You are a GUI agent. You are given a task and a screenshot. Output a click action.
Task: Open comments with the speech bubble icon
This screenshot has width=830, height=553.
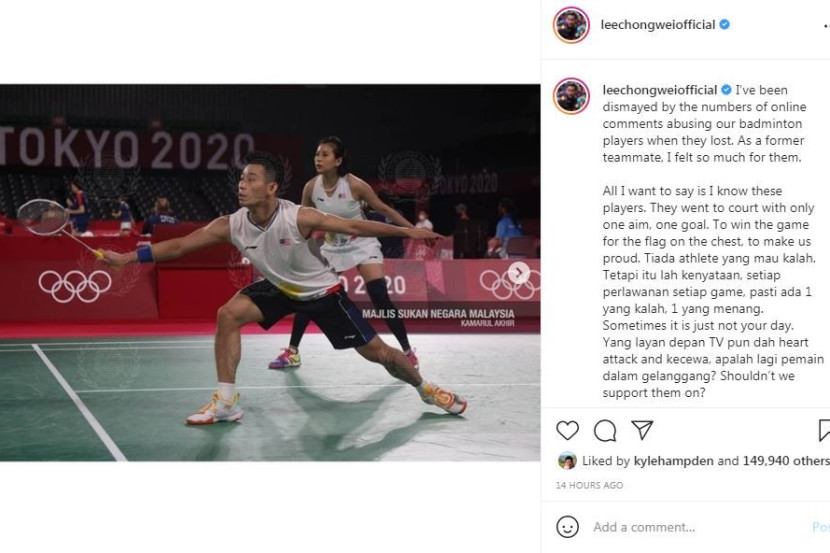click(605, 431)
